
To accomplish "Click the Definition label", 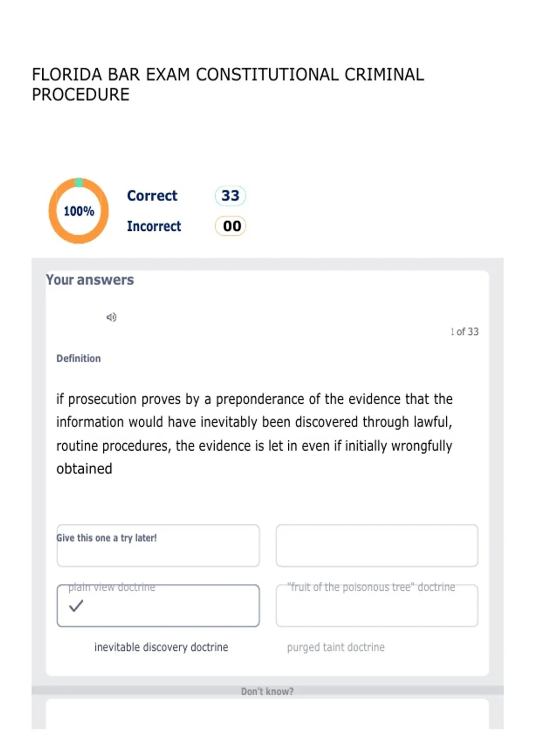I will 78,358.
